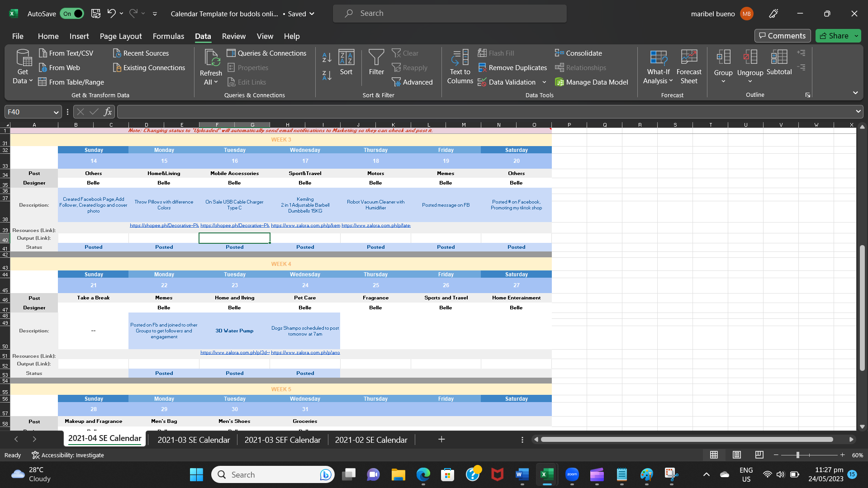Open the Formulas ribbon tab
The image size is (868, 488).
[x=168, y=36]
